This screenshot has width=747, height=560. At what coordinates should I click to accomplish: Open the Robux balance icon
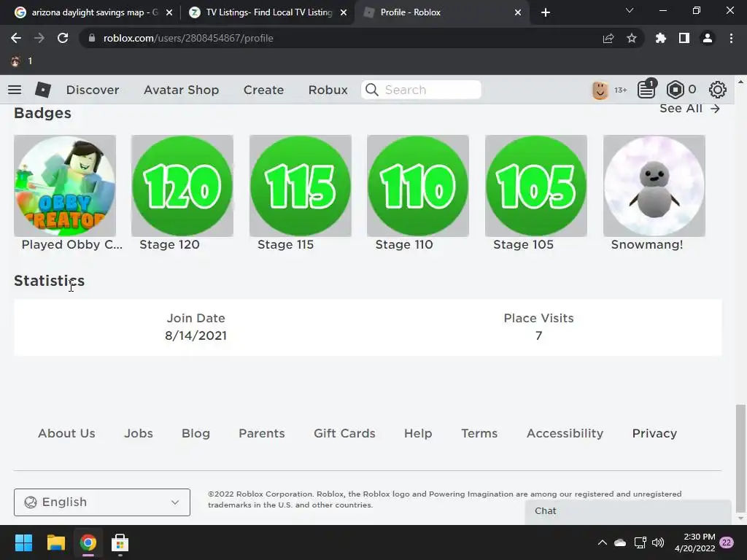pyautogui.click(x=676, y=90)
